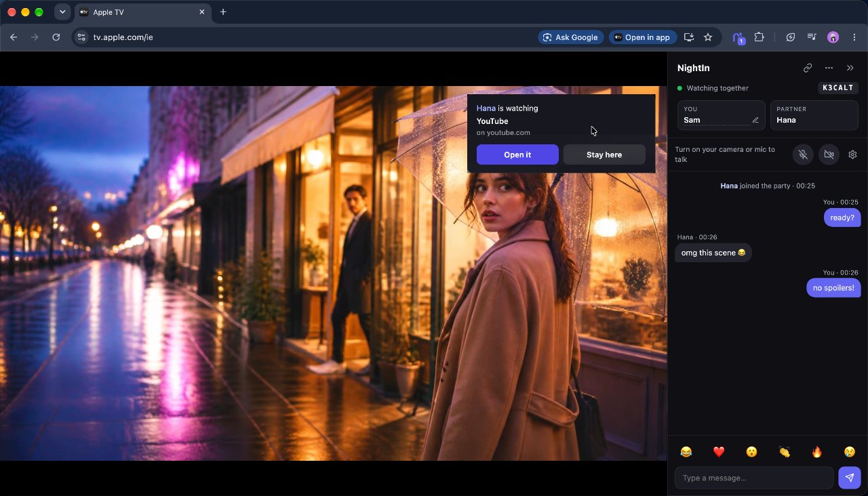The image size is (868, 496).
Task: Install the Apple TV web app
Action: click(x=689, y=37)
